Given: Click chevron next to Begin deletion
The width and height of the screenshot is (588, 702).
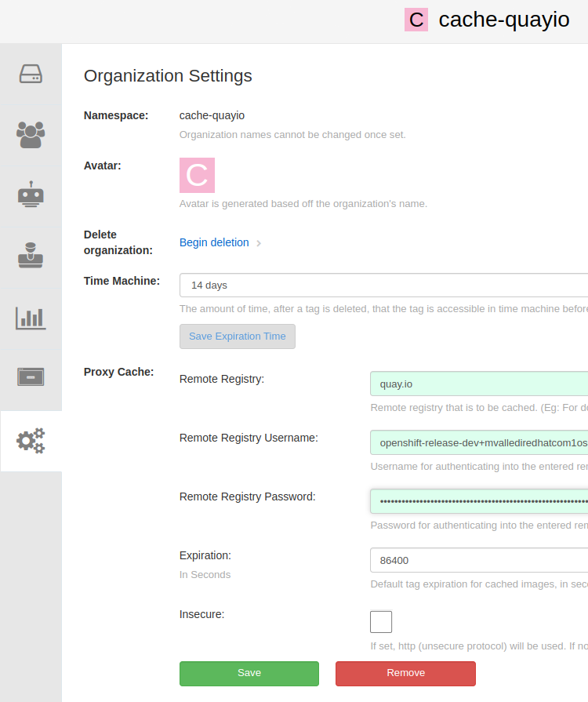Looking at the screenshot, I should (259, 243).
